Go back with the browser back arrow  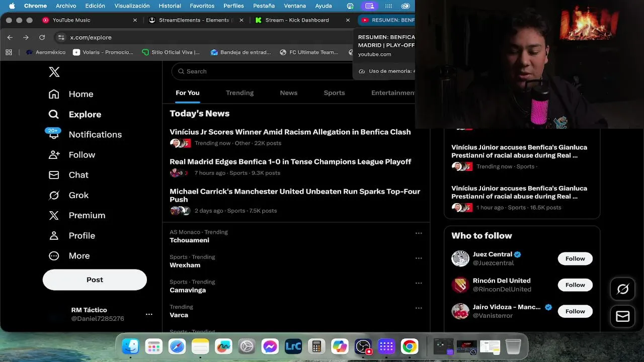[10, 37]
